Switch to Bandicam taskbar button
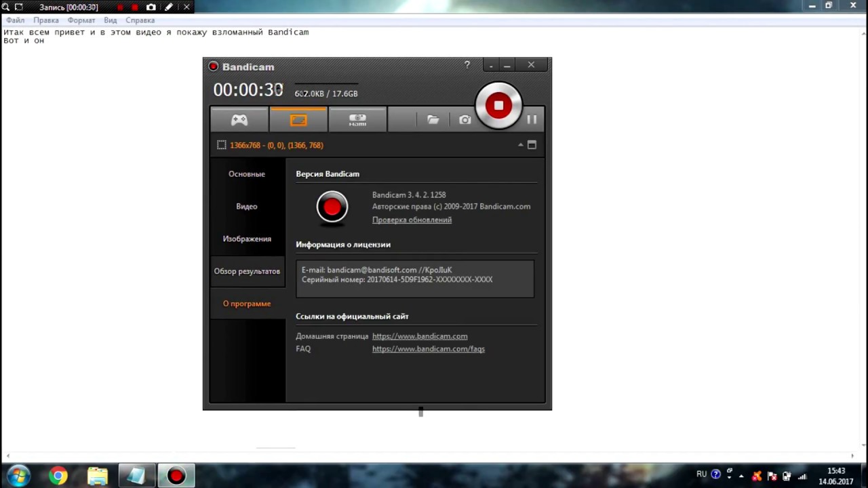The height and width of the screenshot is (488, 868). 176,476
